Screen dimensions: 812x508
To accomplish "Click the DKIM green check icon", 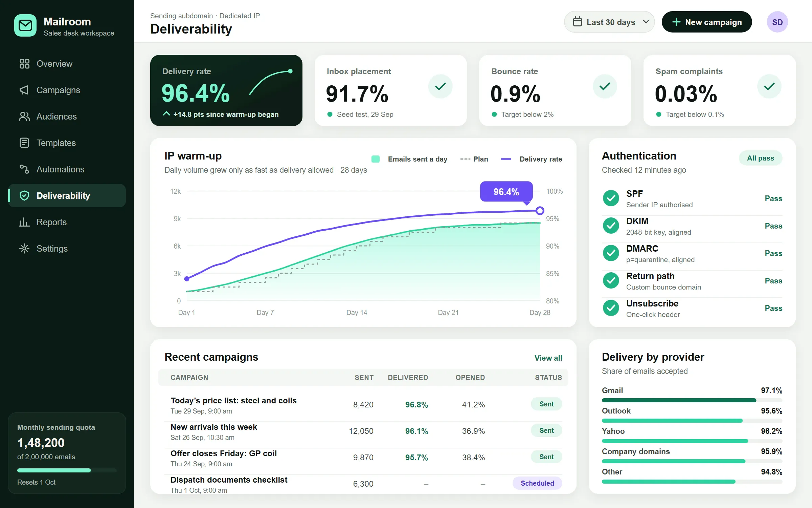I will pyautogui.click(x=611, y=226).
